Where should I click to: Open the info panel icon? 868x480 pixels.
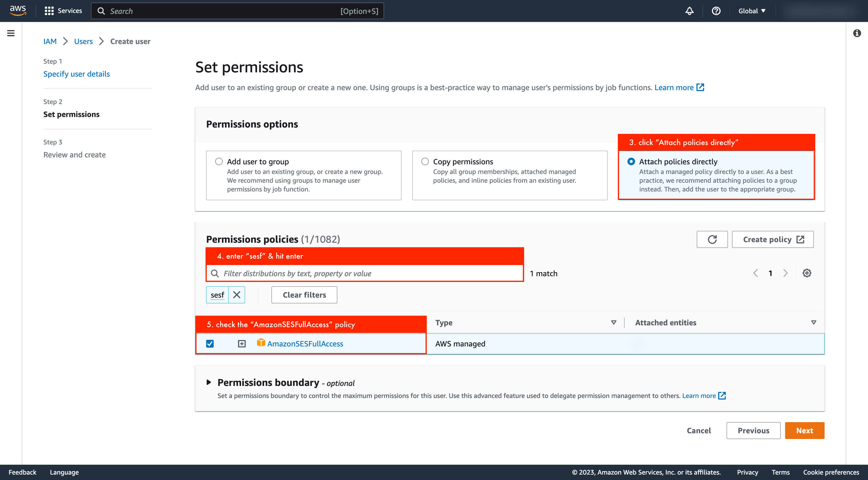click(857, 33)
